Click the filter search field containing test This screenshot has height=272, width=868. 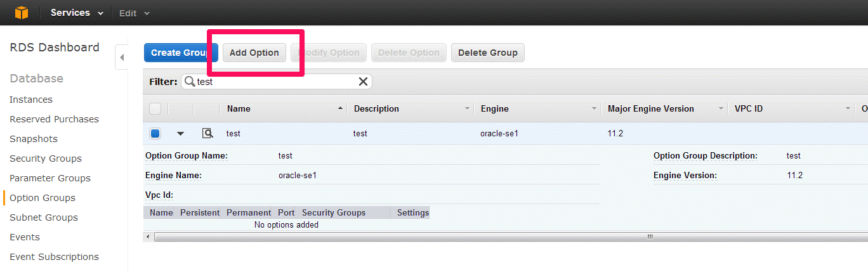[x=277, y=81]
